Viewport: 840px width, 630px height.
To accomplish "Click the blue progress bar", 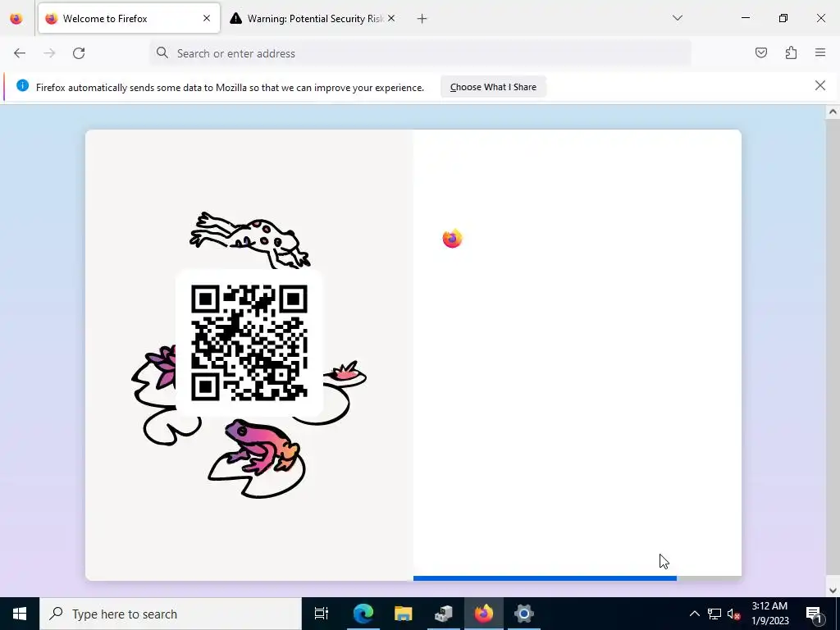I will (545, 578).
